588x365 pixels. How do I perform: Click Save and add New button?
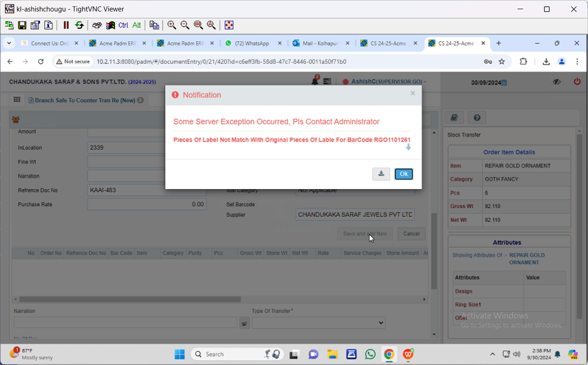click(x=365, y=234)
